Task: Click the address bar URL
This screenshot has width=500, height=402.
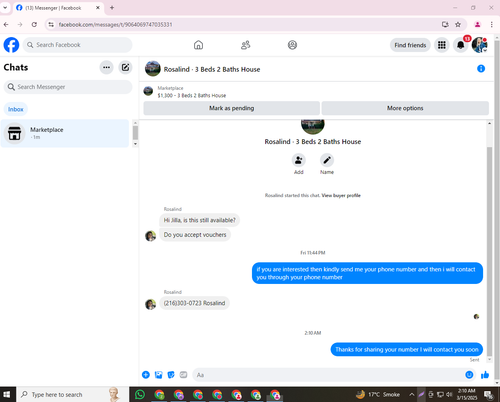Action: (115, 24)
